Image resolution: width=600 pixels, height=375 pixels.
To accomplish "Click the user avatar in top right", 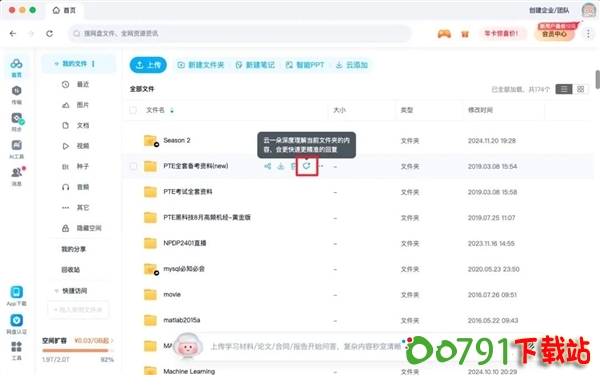I will coord(589,10).
